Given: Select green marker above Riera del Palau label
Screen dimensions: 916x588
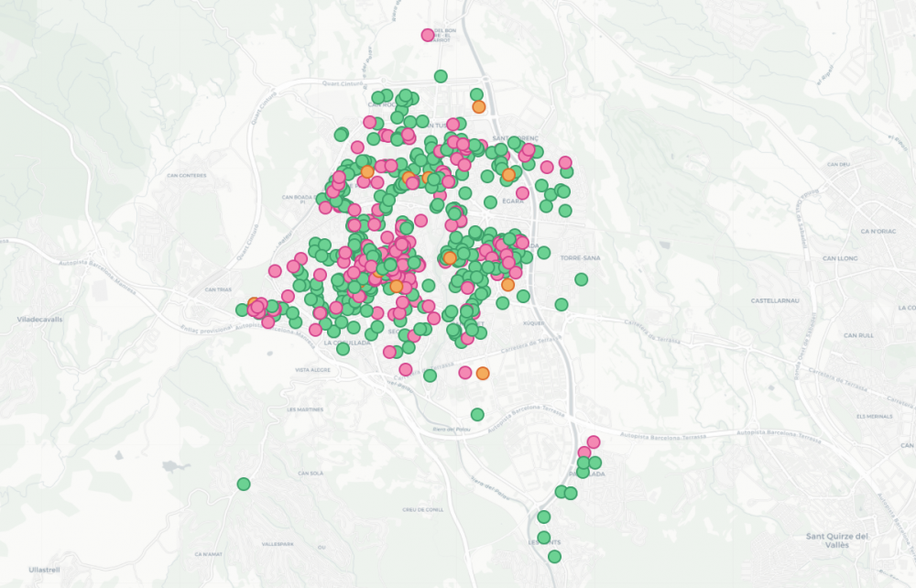Looking at the screenshot, I should 477,415.
